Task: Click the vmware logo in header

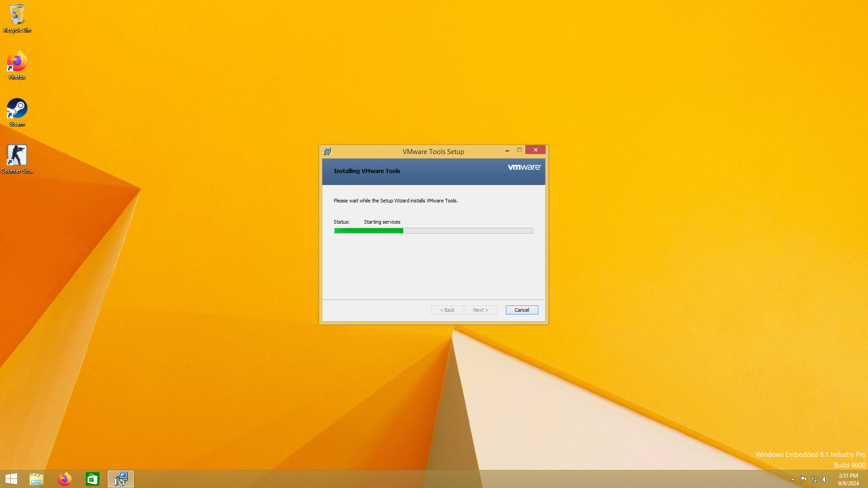Action: pyautogui.click(x=524, y=167)
